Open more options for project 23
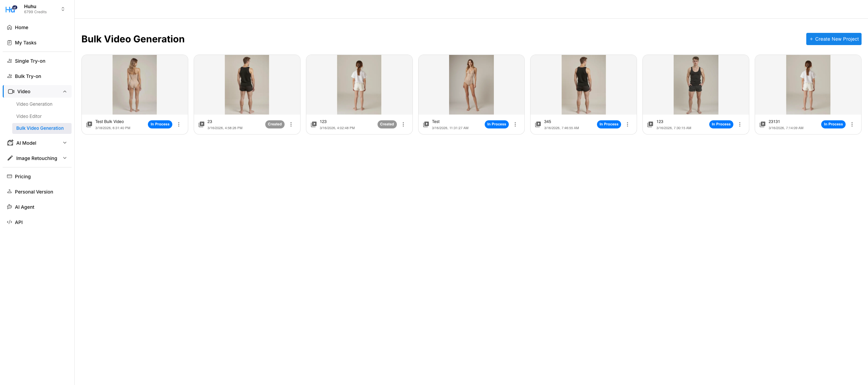The width and height of the screenshot is (868, 385). (x=291, y=124)
